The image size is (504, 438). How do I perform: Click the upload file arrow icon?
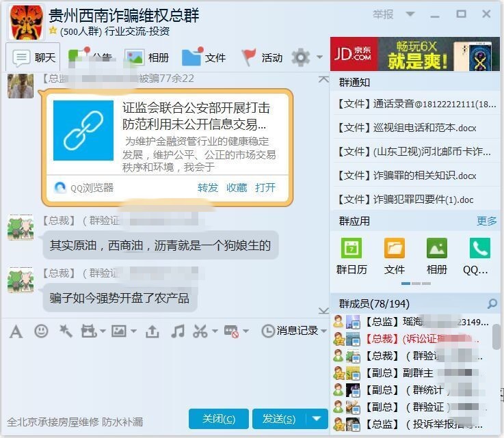pyautogui.click(x=152, y=331)
